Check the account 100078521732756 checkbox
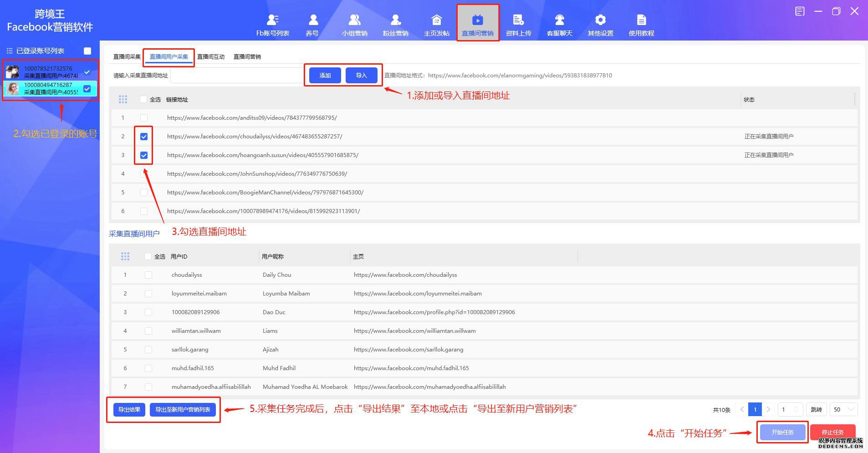 coord(87,71)
